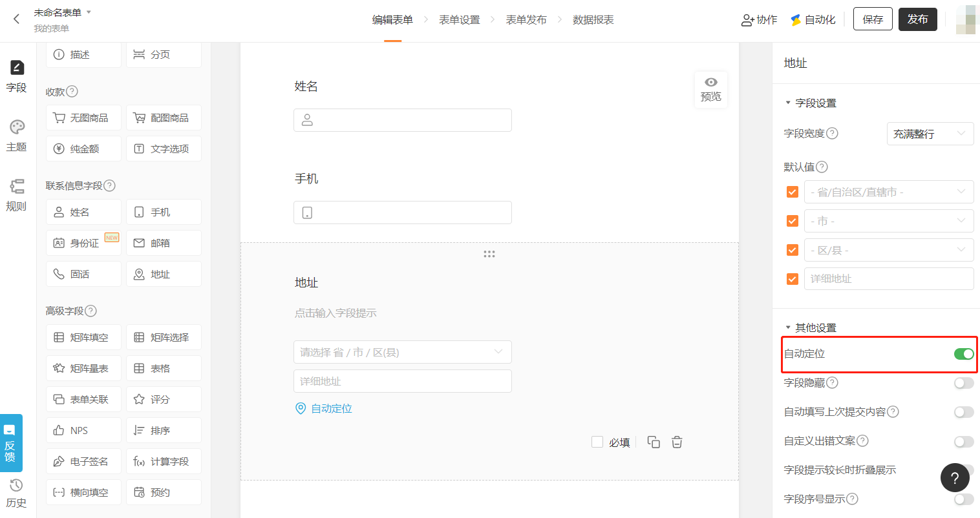980x518 pixels.
Task: Open the 反馈 feedback tab
Action: coord(11,443)
